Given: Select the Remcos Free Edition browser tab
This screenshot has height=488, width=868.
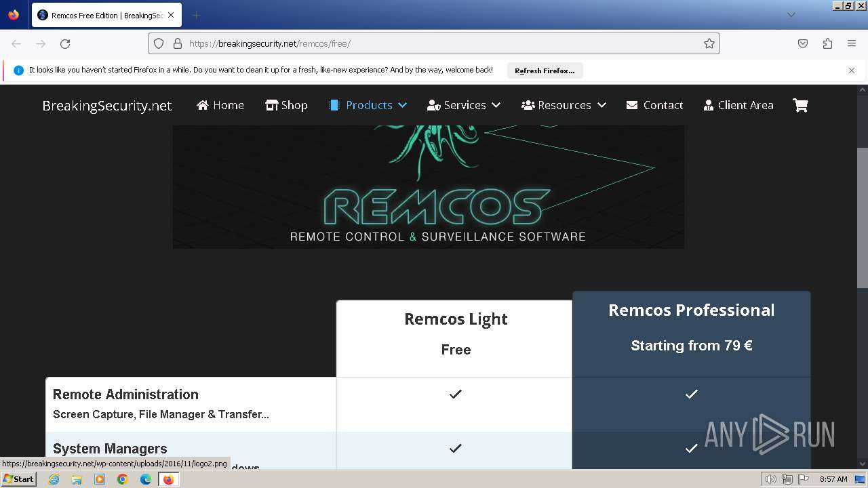Looking at the screenshot, I should click(x=106, y=15).
